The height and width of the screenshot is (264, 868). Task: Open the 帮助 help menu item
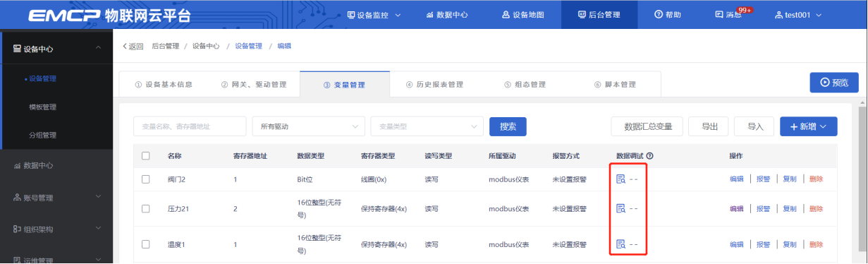(x=667, y=14)
